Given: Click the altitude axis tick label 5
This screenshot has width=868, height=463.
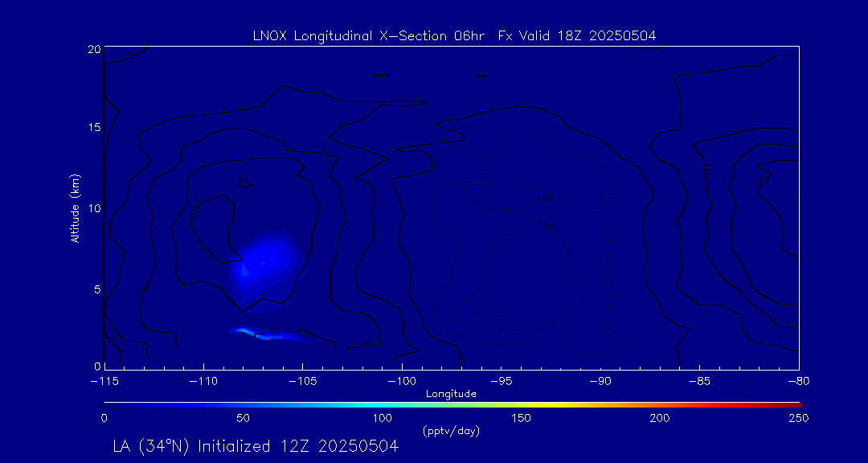Looking at the screenshot, I should pyautogui.click(x=97, y=289).
